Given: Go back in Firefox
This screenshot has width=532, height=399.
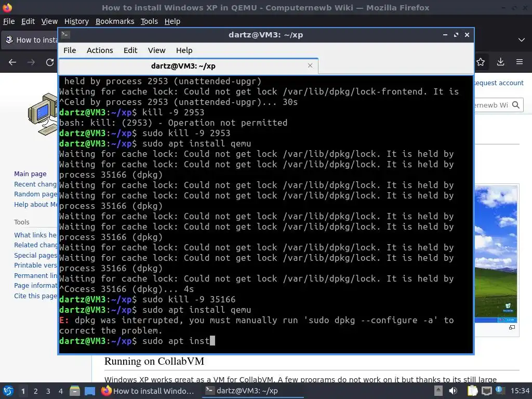Looking at the screenshot, I should 12,62.
